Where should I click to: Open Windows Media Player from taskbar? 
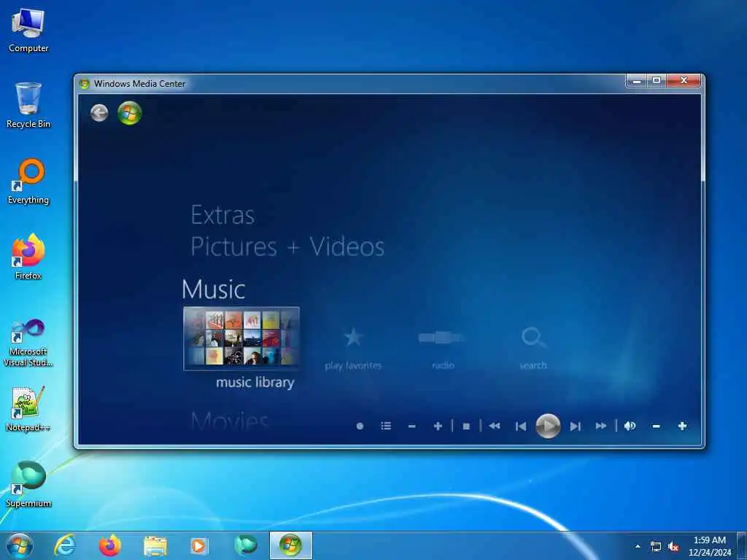(x=199, y=545)
